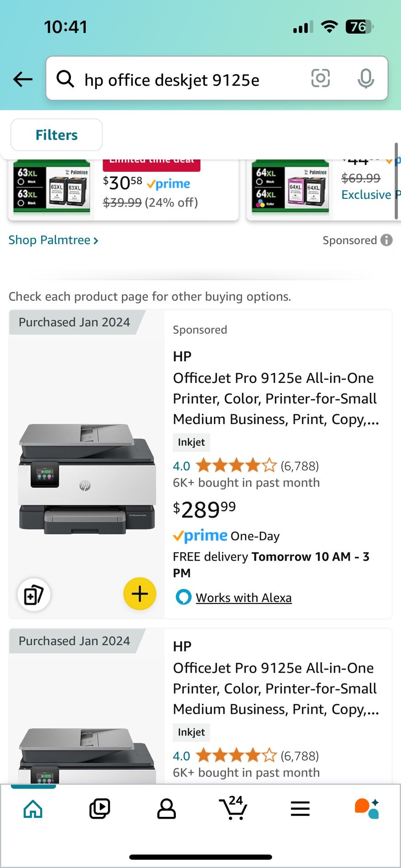
Task: Tap the microphone voice search icon
Action: pos(365,79)
